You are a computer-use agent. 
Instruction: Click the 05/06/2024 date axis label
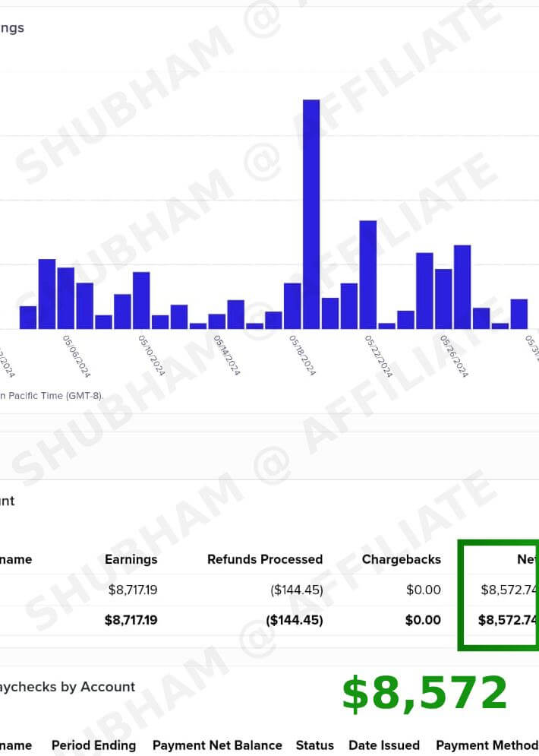click(x=77, y=357)
